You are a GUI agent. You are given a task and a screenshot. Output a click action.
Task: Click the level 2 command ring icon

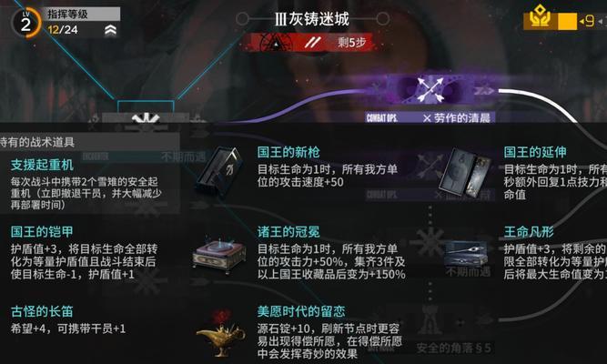click(25, 23)
